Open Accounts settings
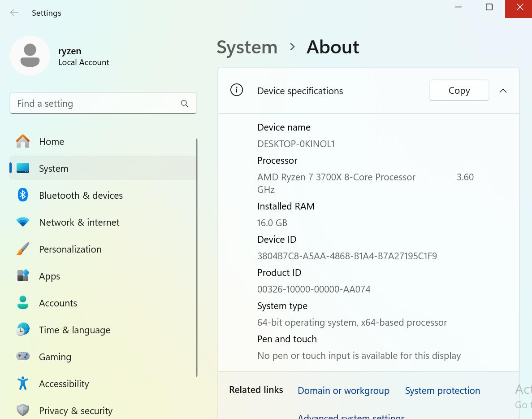Viewport: 532px width, 419px height. pyautogui.click(x=103, y=302)
